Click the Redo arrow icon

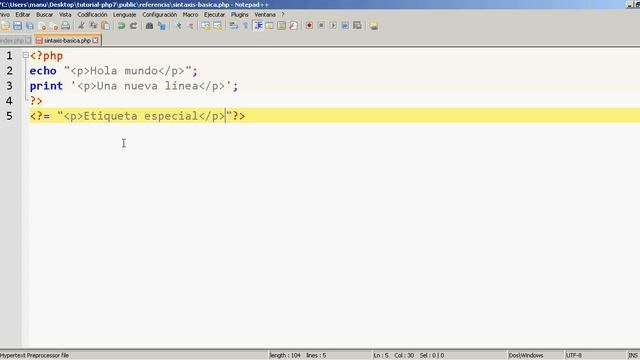(133, 26)
